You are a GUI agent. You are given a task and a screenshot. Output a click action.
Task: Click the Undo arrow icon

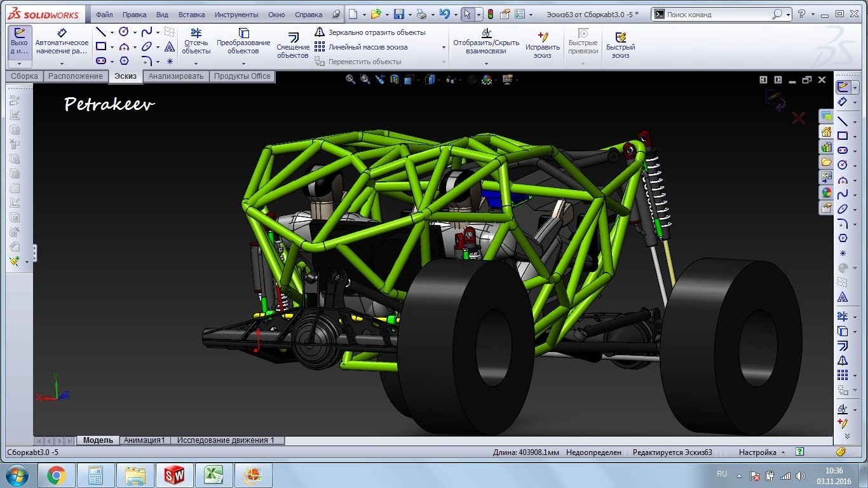point(444,14)
